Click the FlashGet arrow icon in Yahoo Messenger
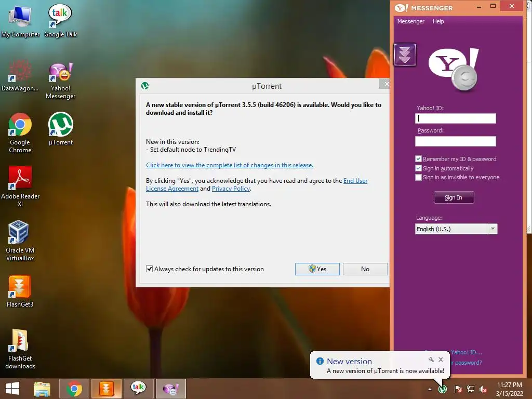This screenshot has height=399, width=532. click(x=405, y=55)
